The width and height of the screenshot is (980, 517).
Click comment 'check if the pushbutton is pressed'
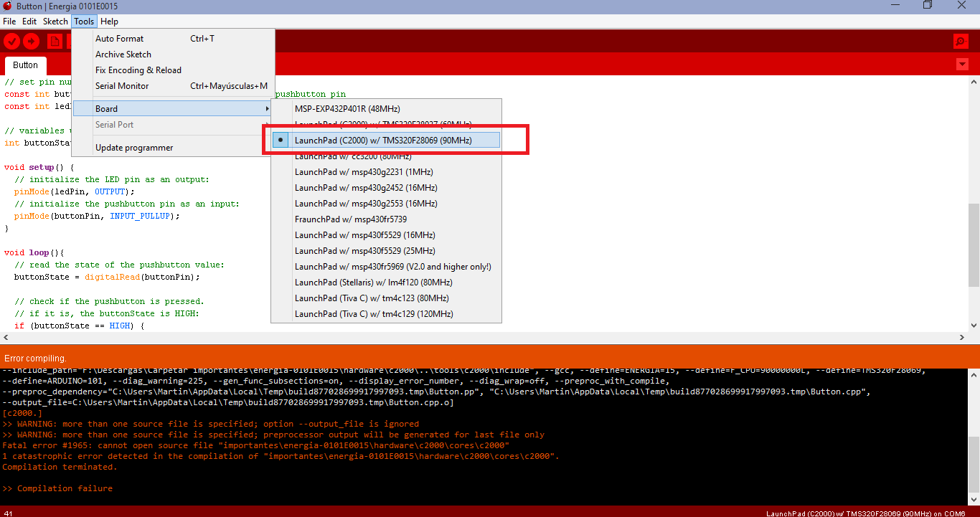109,301
